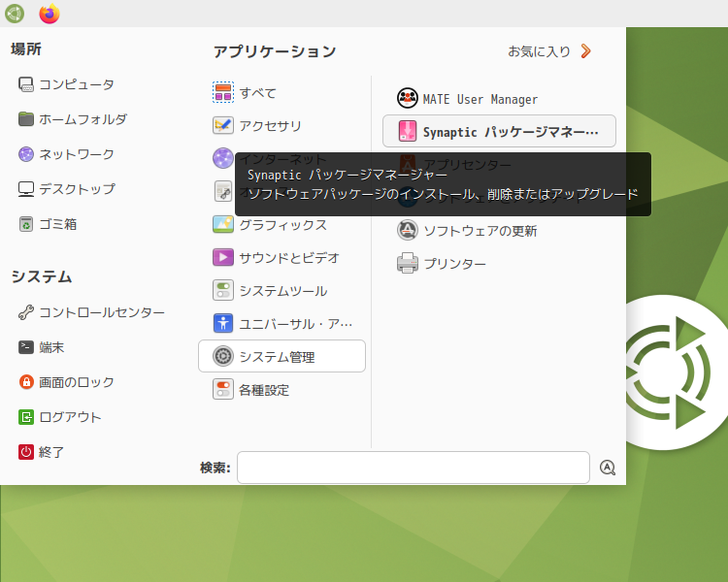Open コントロールセンター text label
Viewport: 728px width, 582px height.
coord(102,312)
